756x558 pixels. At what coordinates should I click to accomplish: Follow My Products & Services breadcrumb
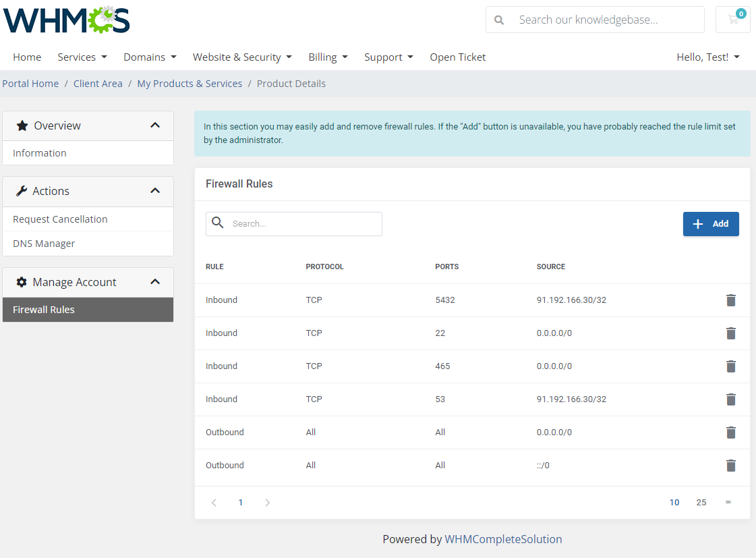(x=190, y=84)
